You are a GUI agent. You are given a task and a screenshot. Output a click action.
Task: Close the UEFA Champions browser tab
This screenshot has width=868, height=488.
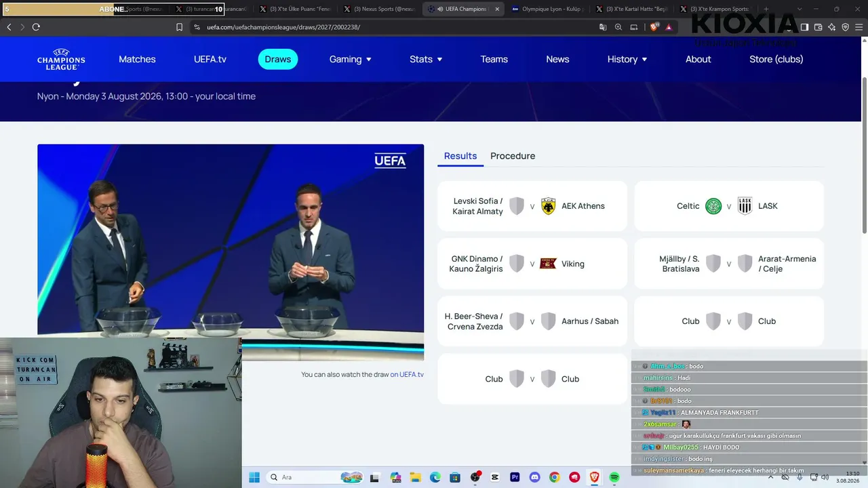tap(497, 9)
